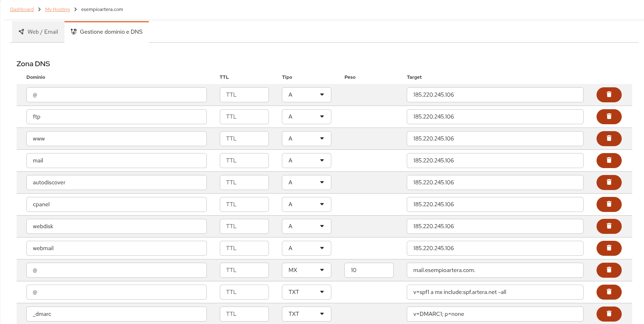
Task: Open the My Hosting breadcrumb link
Action: 57,9
